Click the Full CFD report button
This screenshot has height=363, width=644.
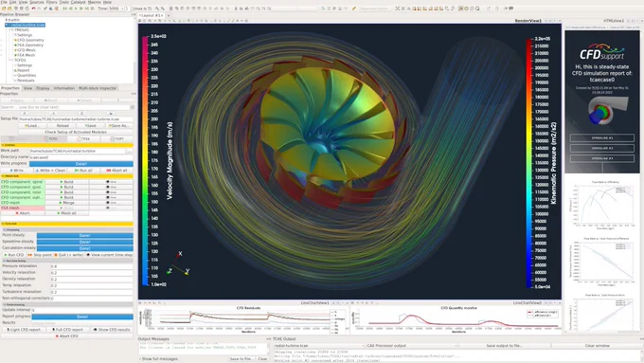[67, 330]
